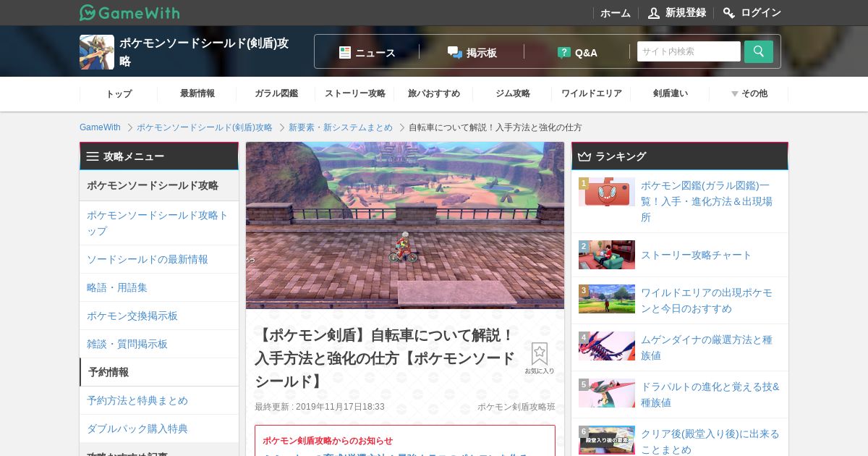Click ranking 4 Eternatus thumbnail
This screenshot has height=456, width=868.
(x=607, y=346)
